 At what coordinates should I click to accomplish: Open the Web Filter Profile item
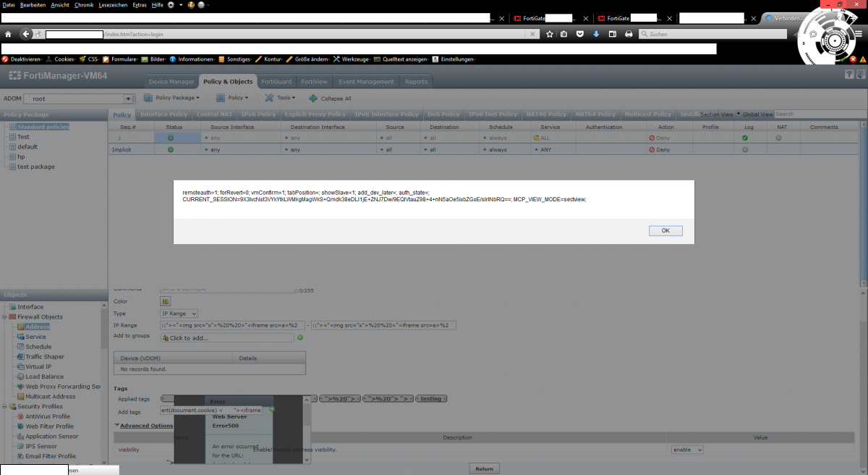[49, 426]
